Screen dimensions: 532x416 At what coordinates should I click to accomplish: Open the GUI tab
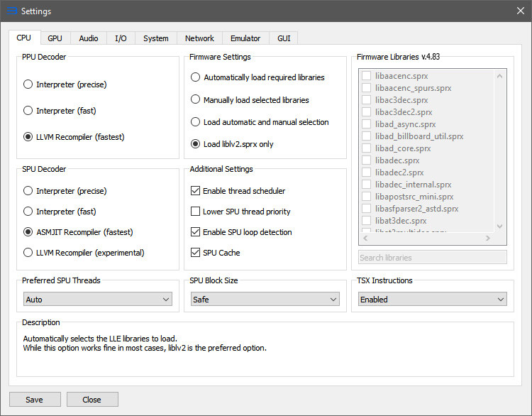284,38
